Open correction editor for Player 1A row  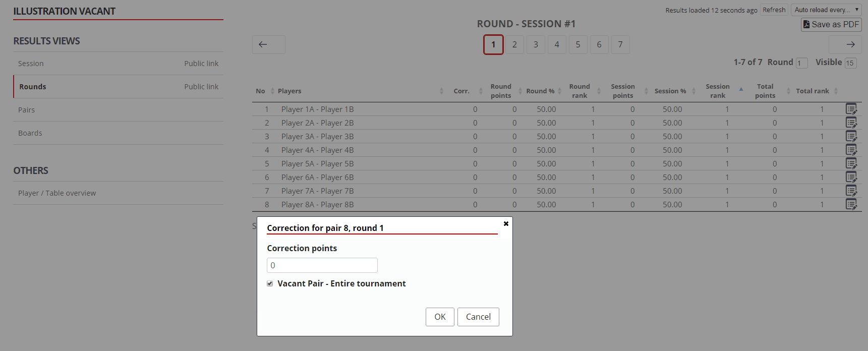click(851, 109)
